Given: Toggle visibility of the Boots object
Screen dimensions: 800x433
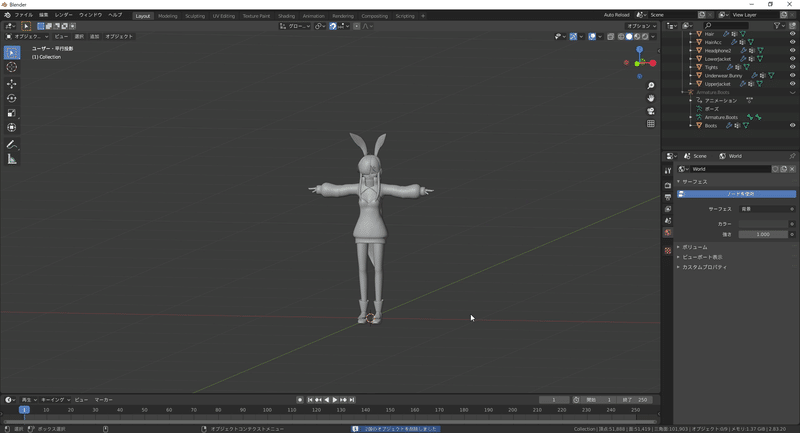Looking at the screenshot, I should [793, 126].
